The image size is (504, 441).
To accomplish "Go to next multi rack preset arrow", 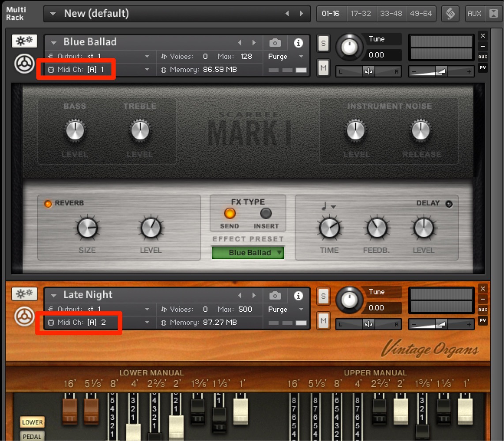I will [x=301, y=14].
